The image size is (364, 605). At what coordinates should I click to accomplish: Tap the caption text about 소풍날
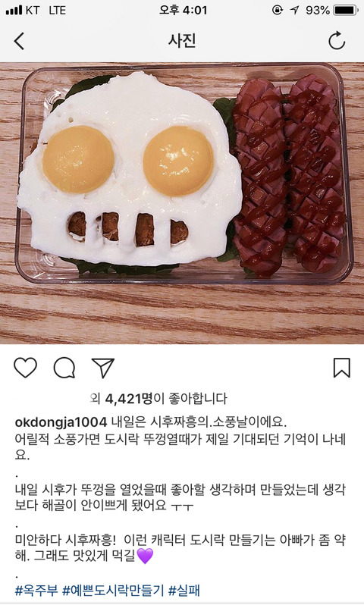[199, 422]
